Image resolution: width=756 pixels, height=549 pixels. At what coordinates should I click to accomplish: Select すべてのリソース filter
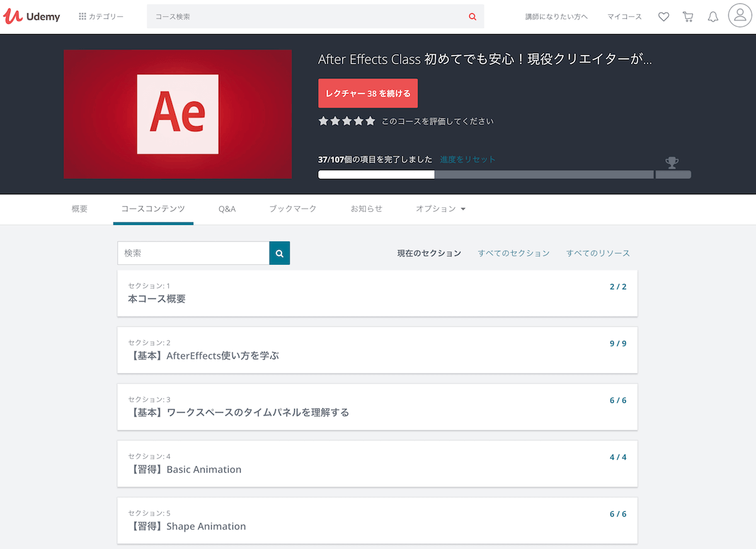[598, 253]
